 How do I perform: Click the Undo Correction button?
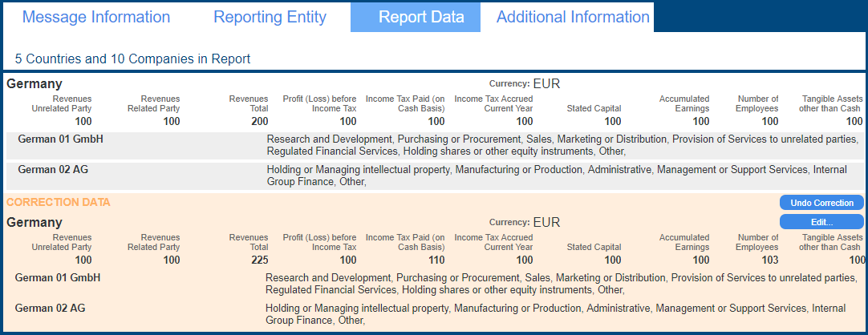[821, 203]
